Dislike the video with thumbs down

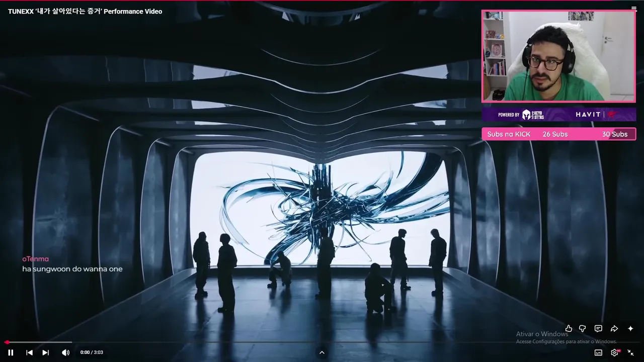point(582,328)
